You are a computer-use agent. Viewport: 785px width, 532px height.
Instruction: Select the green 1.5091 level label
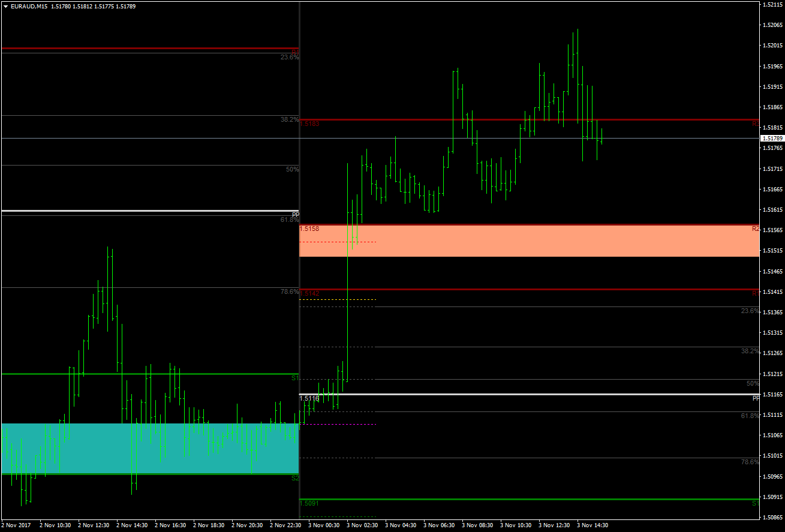(x=310, y=503)
